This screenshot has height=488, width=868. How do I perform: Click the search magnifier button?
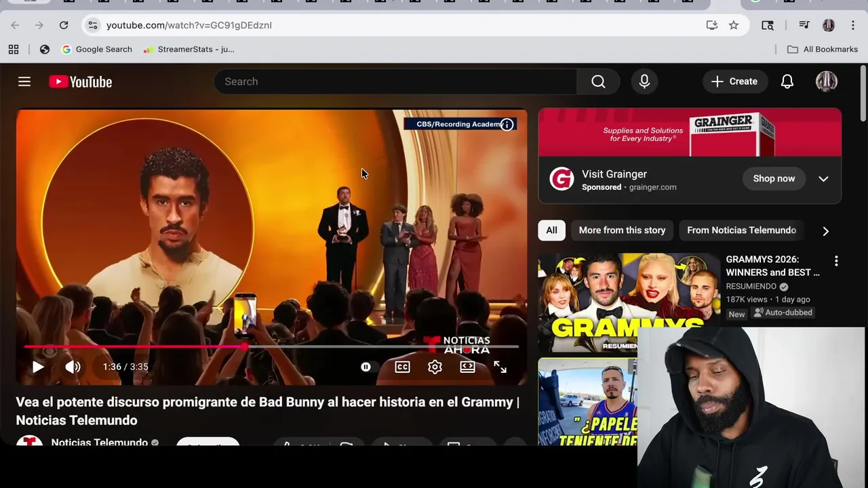click(x=598, y=81)
